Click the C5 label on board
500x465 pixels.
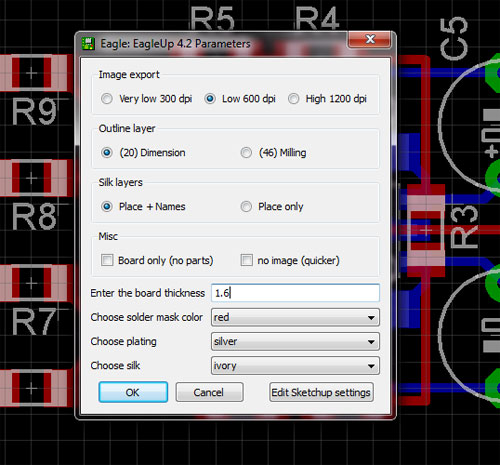tap(454, 39)
